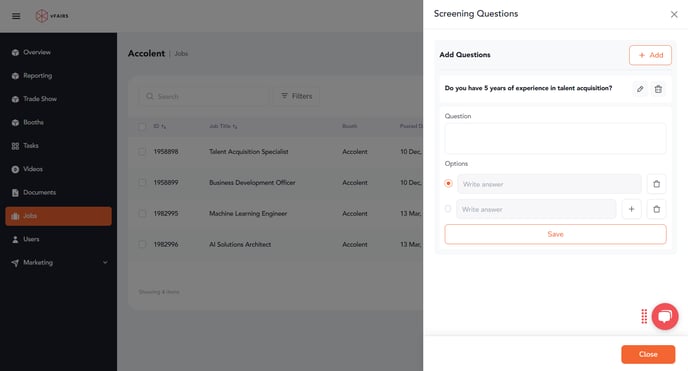The image size is (688, 371).
Task: Click the vFairs logo
Action: point(52,16)
